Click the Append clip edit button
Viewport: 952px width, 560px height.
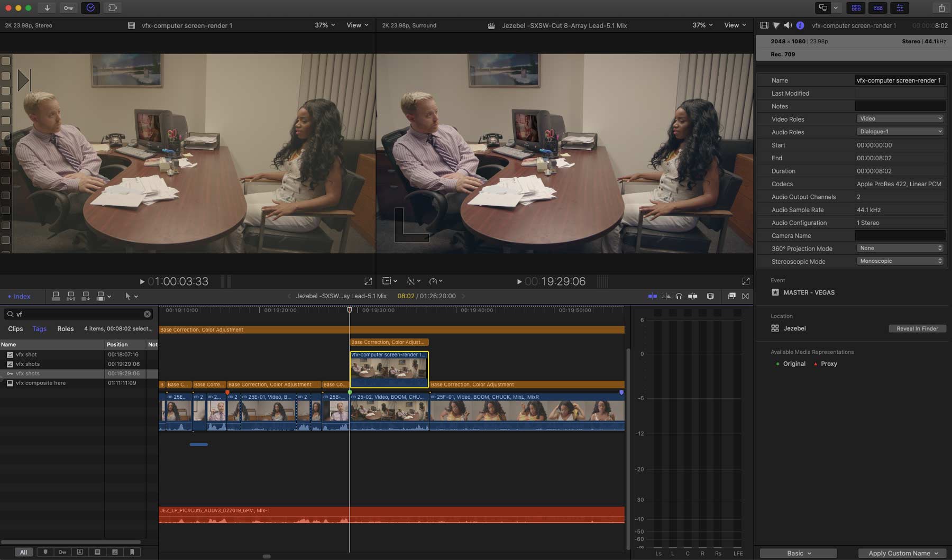(85, 296)
